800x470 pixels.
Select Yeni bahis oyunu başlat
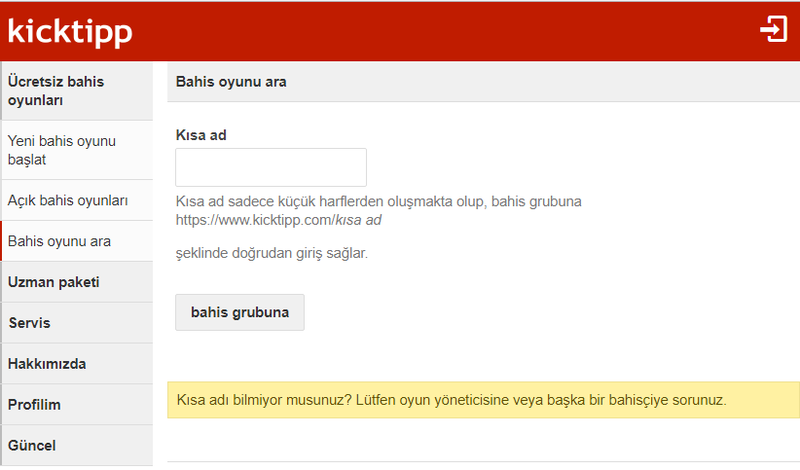pos(77,150)
